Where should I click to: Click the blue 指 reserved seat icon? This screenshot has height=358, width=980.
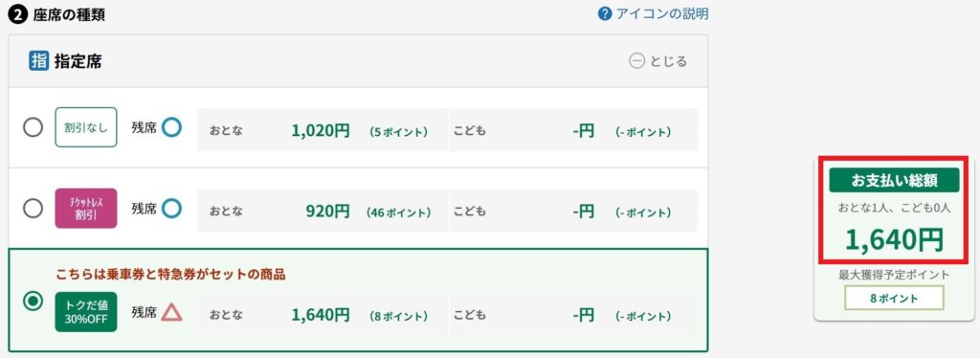tap(38, 60)
